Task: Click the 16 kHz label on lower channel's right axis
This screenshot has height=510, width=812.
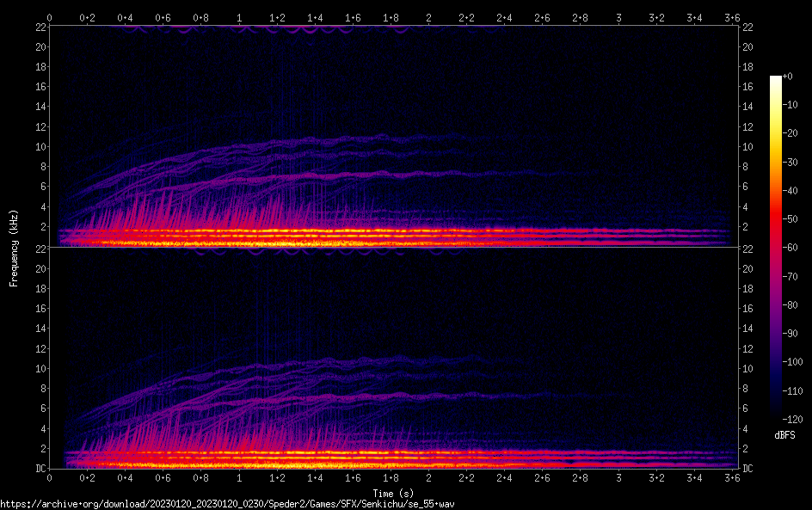Action: point(747,309)
